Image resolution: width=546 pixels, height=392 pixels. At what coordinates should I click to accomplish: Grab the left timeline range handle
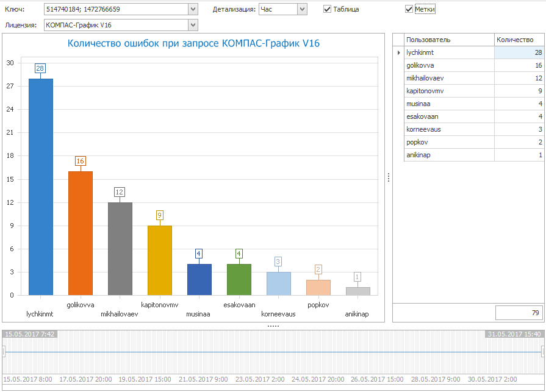[3, 351]
